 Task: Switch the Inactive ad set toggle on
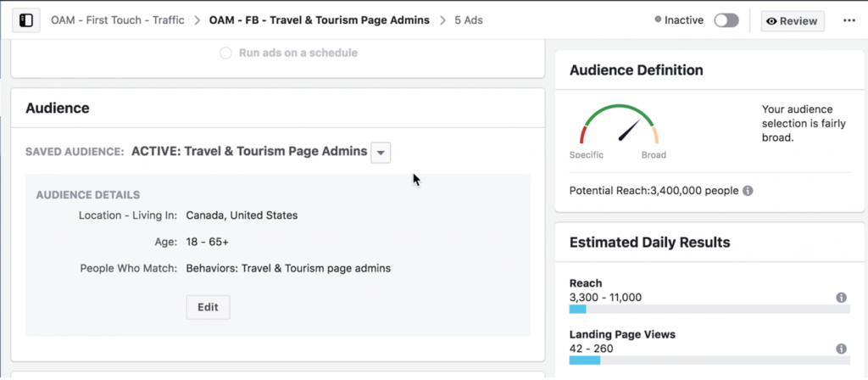[726, 20]
